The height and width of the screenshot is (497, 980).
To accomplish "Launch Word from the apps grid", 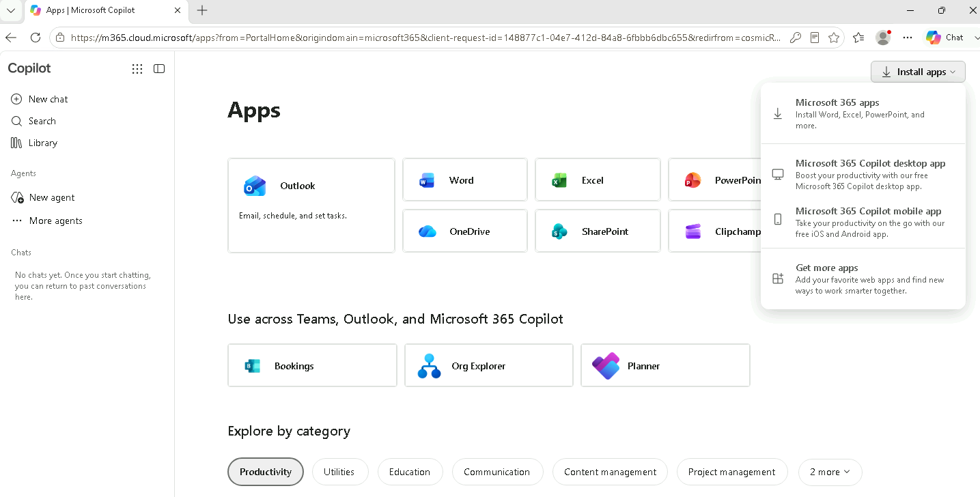I will [x=465, y=180].
